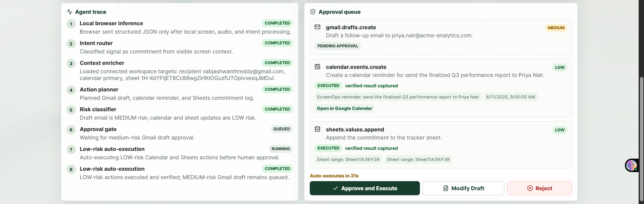Click the sheets.values.append database icon
The height and width of the screenshot is (204, 644).
[317, 129]
